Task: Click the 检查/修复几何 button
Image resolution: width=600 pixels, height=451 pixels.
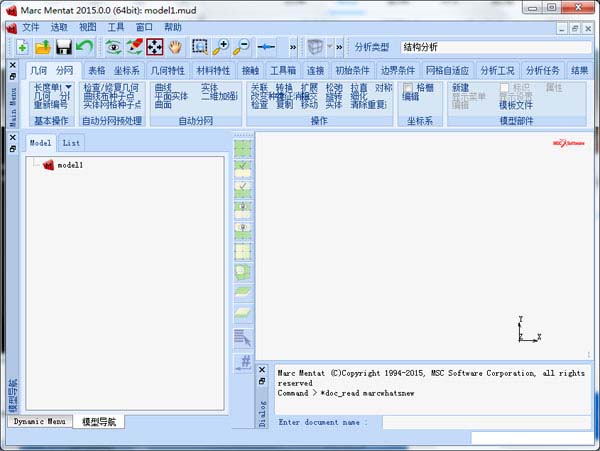Action: (111, 88)
